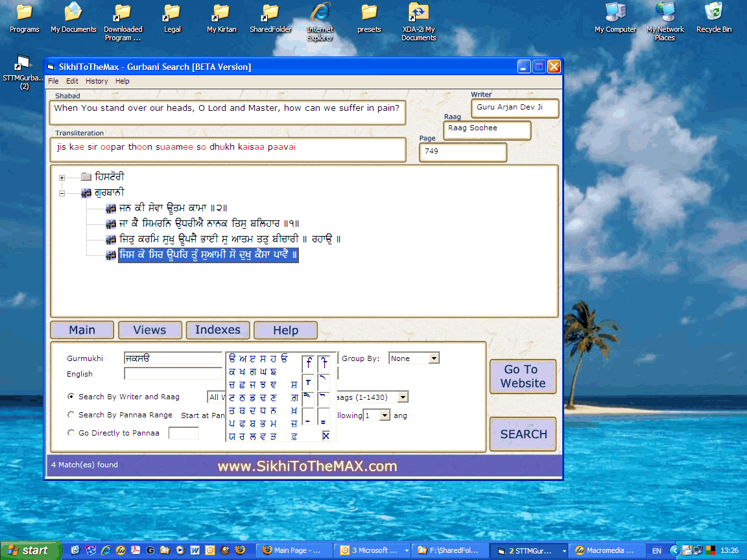The width and height of the screenshot is (747, 560).
Task: Open the Group By dropdown
Action: pyautogui.click(x=434, y=358)
